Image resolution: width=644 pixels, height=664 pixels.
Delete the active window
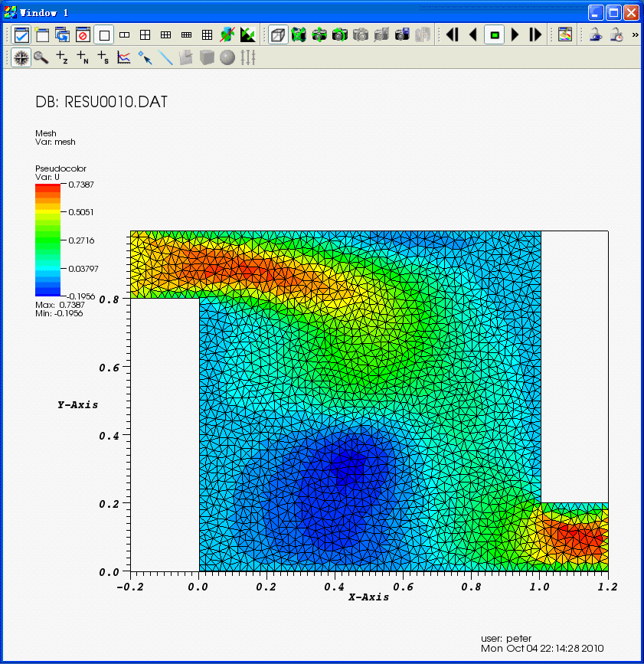tap(83, 34)
